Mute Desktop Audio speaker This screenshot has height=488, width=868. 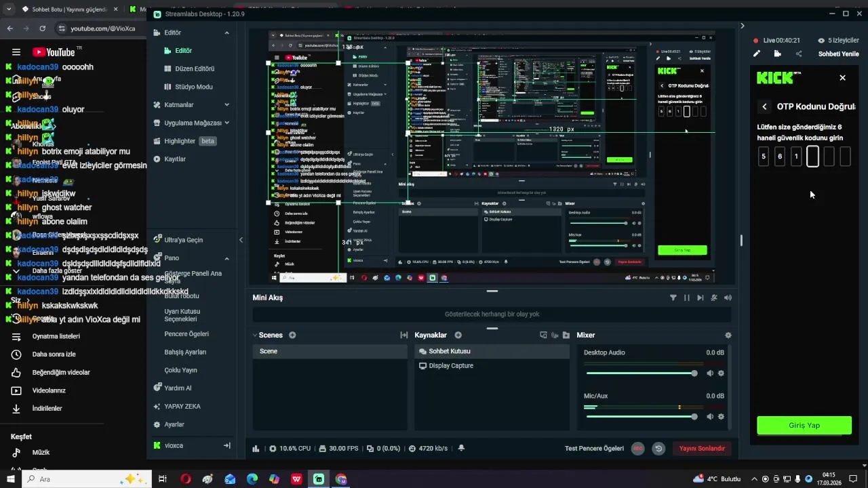coord(710,373)
